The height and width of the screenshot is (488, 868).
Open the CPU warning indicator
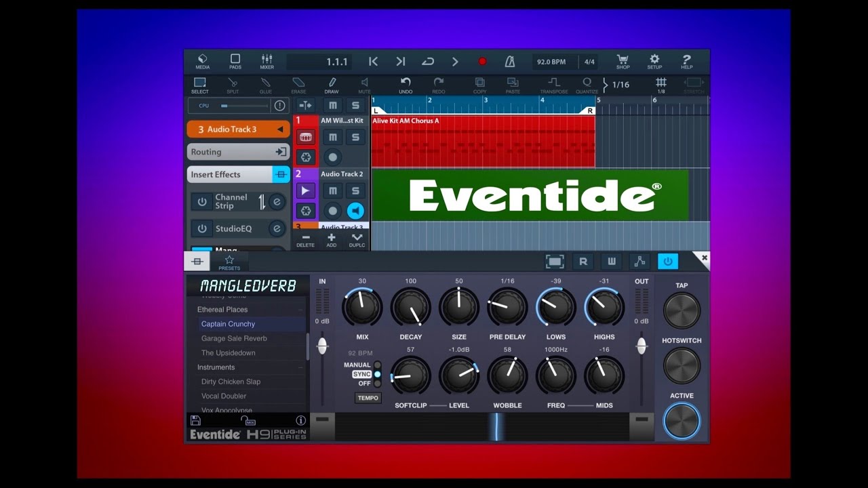279,106
